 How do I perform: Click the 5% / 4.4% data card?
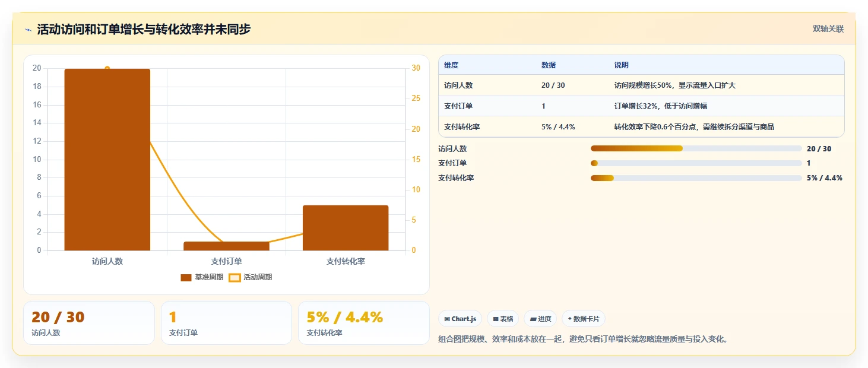tap(364, 323)
